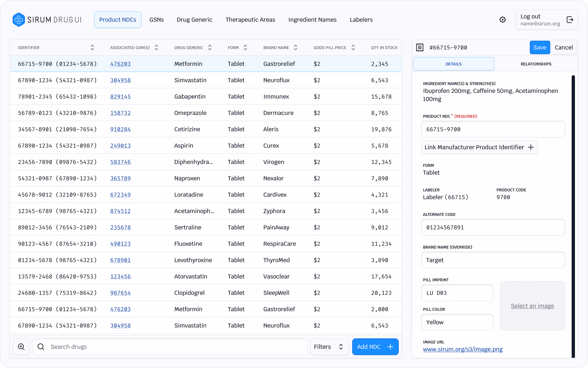The image size is (588, 368).
Task: Click the document icon beside #66715-9700
Action: coord(420,48)
